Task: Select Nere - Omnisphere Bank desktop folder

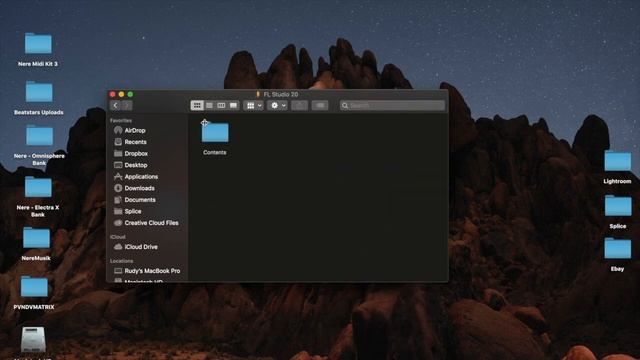Action: click(x=39, y=136)
